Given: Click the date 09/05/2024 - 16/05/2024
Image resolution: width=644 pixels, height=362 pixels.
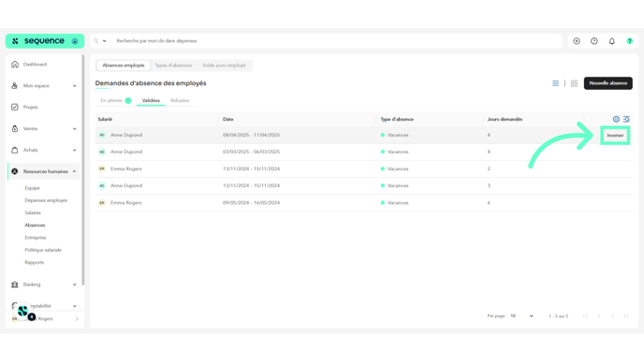Looking at the screenshot, I should (x=252, y=203).
